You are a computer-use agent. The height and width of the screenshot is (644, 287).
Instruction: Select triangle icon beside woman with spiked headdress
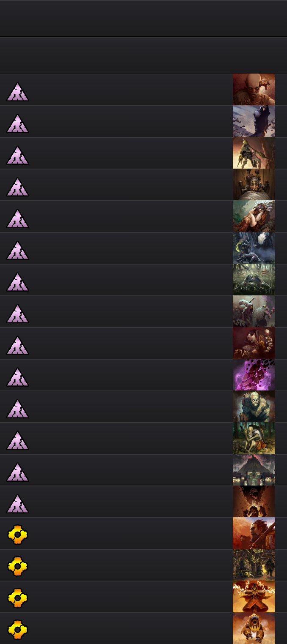pos(17,218)
